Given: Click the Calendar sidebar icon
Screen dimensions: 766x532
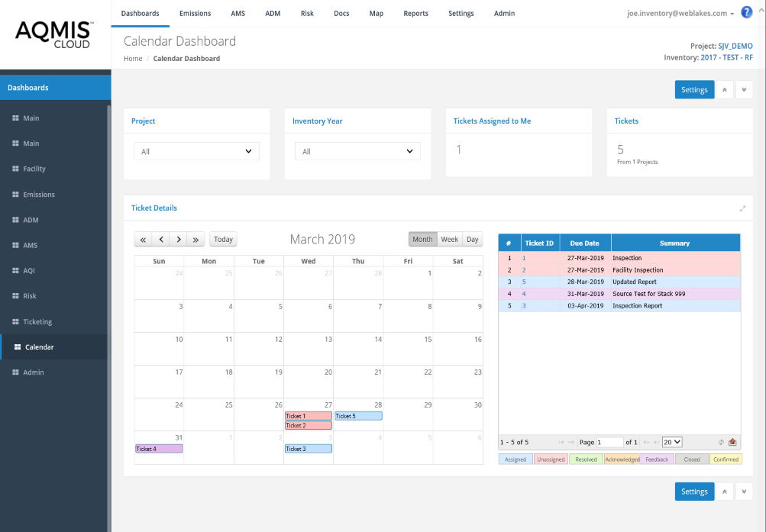Looking at the screenshot, I should pos(18,347).
